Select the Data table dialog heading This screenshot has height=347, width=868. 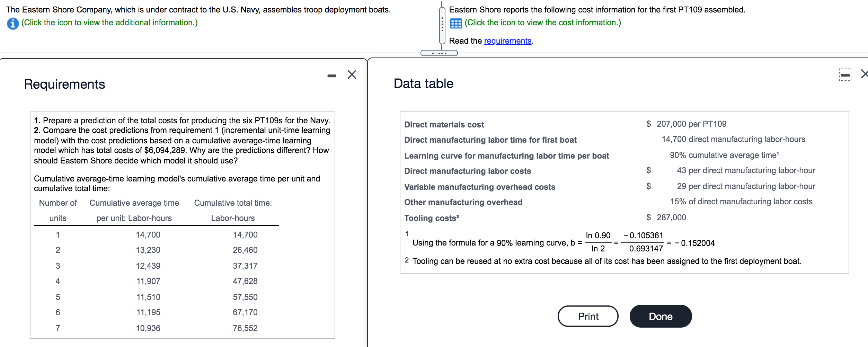(424, 83)
